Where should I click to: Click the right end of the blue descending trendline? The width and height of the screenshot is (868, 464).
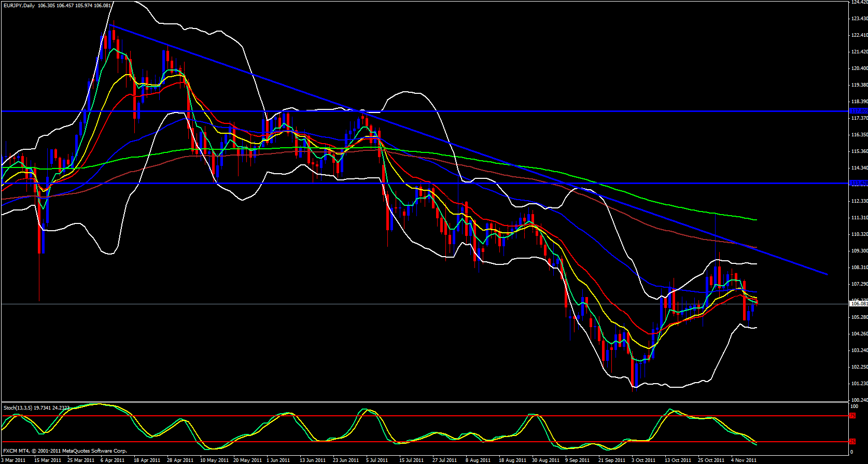(x=826, y=274)
